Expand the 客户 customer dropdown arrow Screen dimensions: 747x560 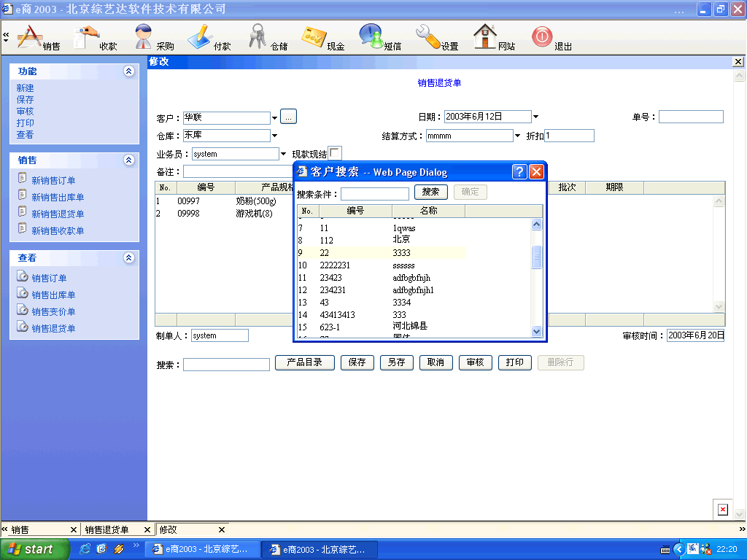tap(275, 117)
